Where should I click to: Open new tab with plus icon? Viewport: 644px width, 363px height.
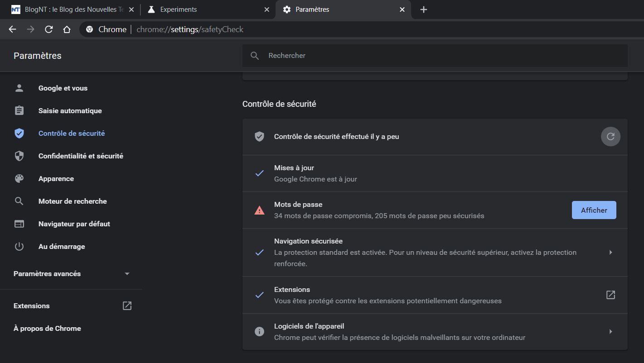(423, 10)
